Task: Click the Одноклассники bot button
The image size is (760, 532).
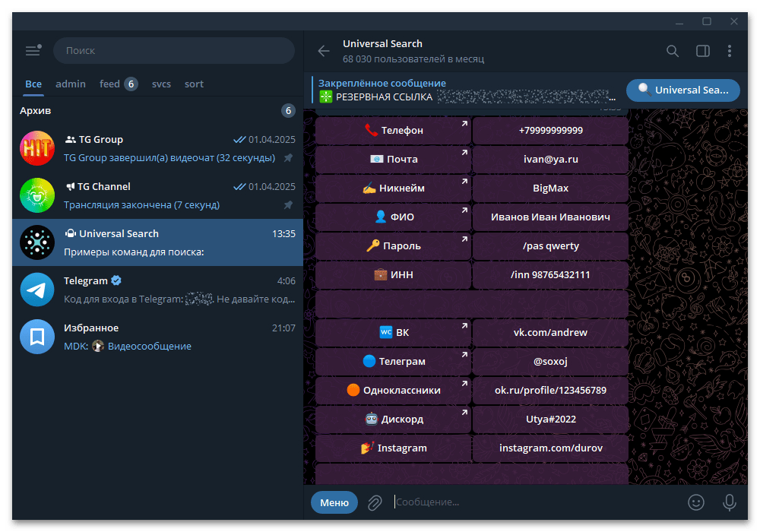Action: coord(393,390)
